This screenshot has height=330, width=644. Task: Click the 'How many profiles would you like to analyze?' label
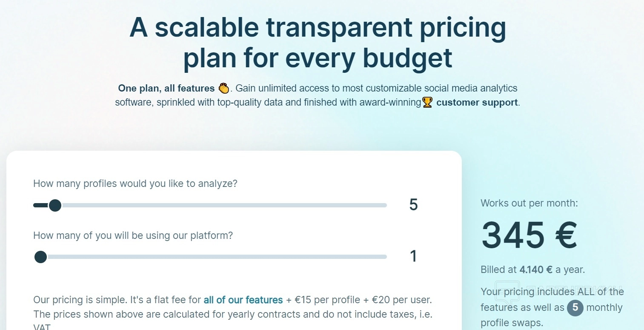point(135,184)
